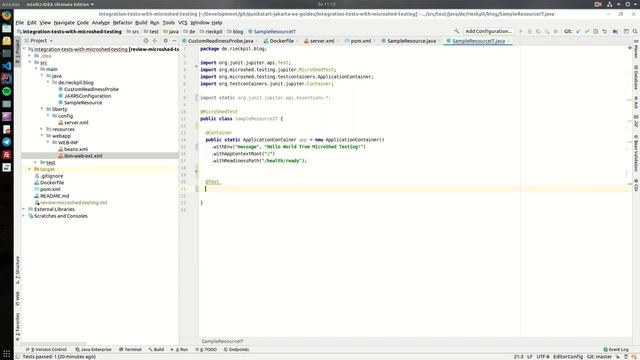Open the Project view dropdown
This screenshot has width=640, height=360.
39,41
